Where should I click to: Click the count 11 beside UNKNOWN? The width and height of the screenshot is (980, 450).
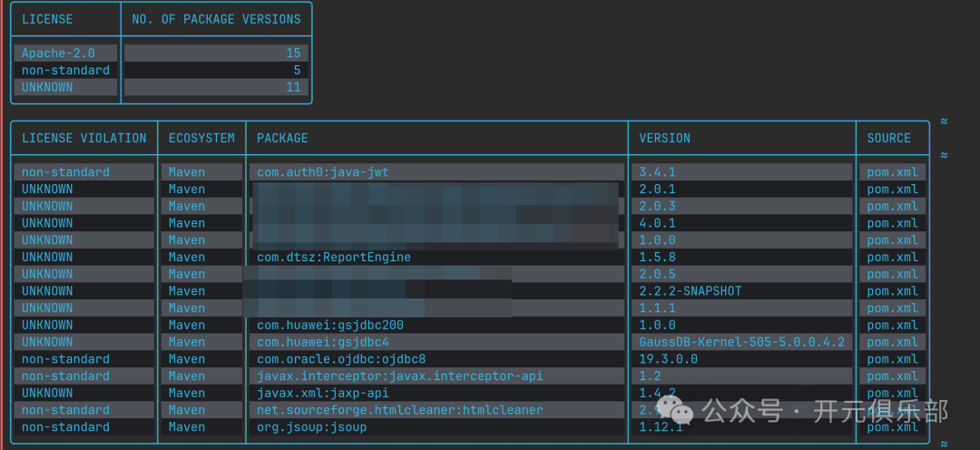(293, 87)
